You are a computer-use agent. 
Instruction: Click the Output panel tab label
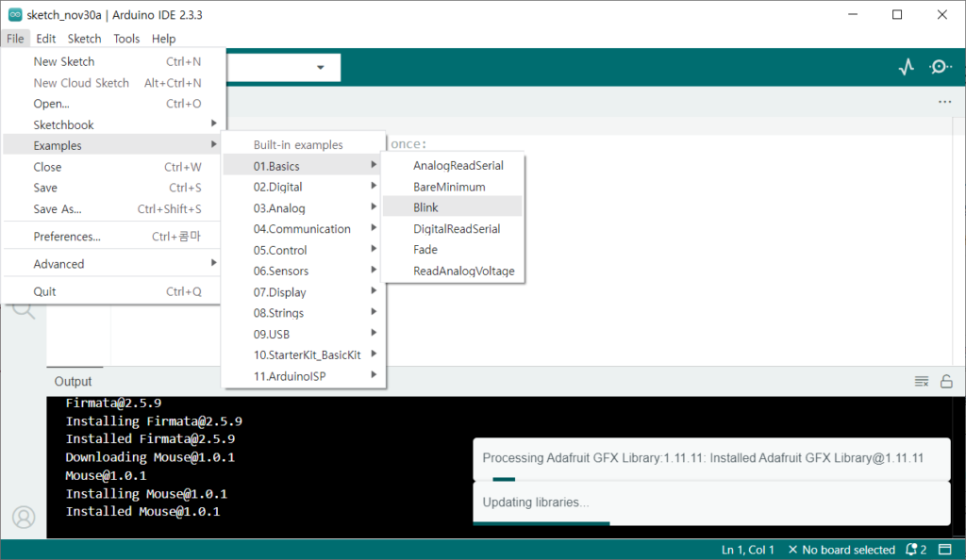(73, 382)
